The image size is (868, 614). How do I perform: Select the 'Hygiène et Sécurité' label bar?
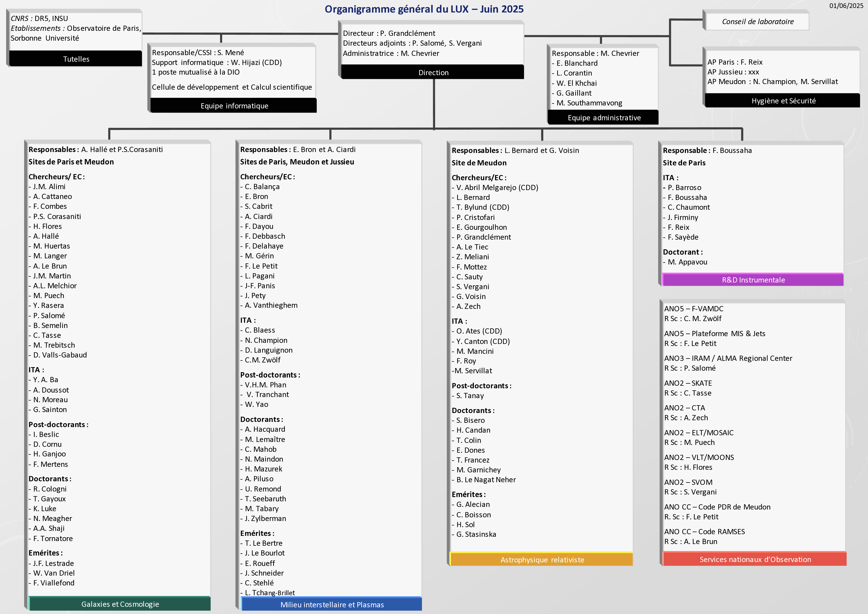783,101
